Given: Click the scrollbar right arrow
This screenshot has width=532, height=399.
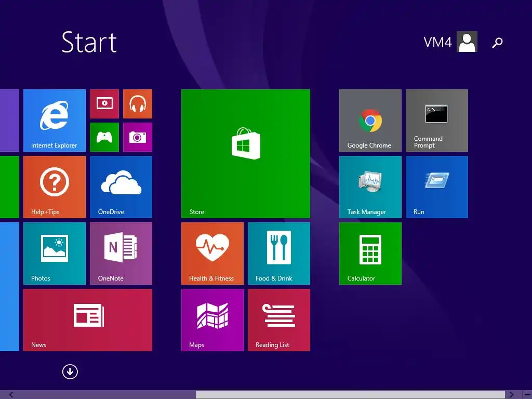Looking at the screenshot, I should click(x=511, y=395).
